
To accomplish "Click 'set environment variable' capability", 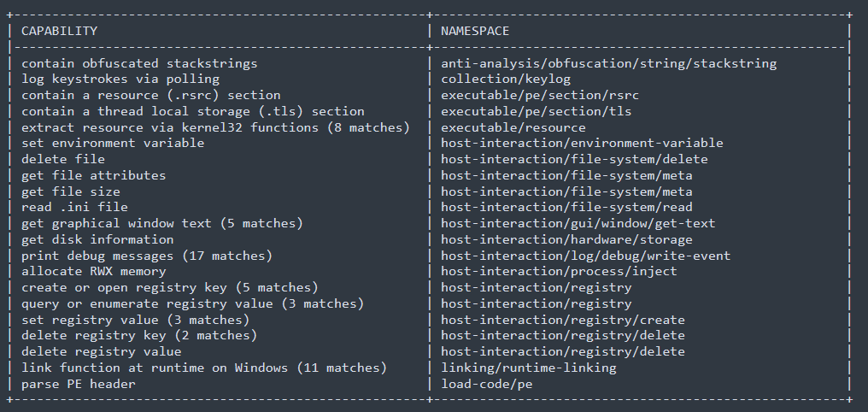I will 113,143.
